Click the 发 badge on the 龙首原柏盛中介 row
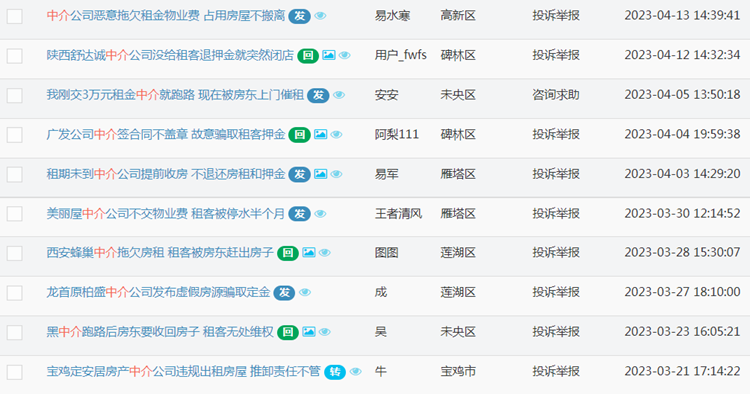750x394 pixels. pos(284,293)
